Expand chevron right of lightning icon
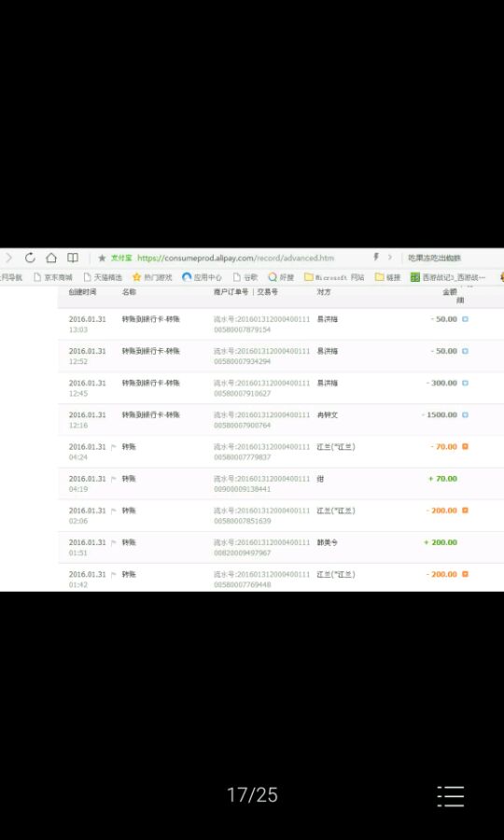 pos(390,258)
